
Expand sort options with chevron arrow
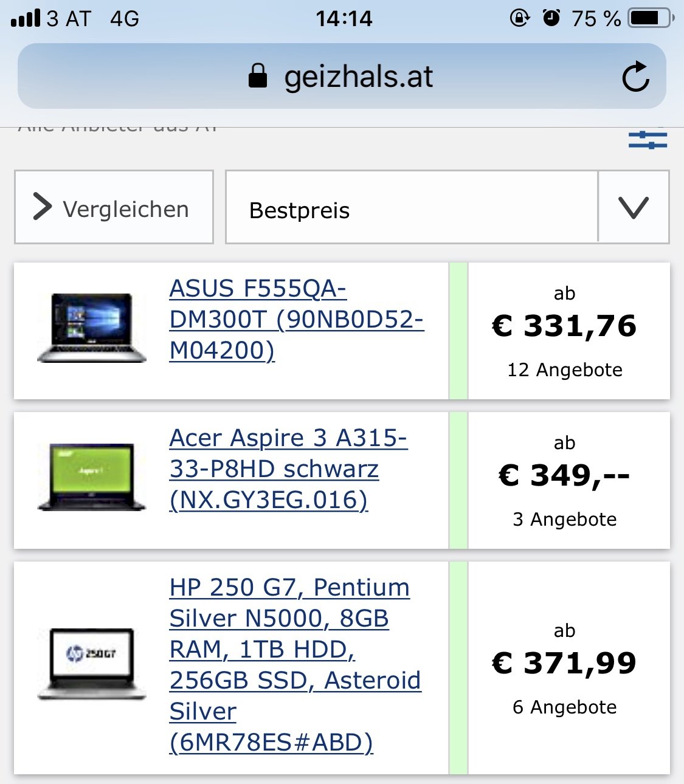tap(634, 207)
